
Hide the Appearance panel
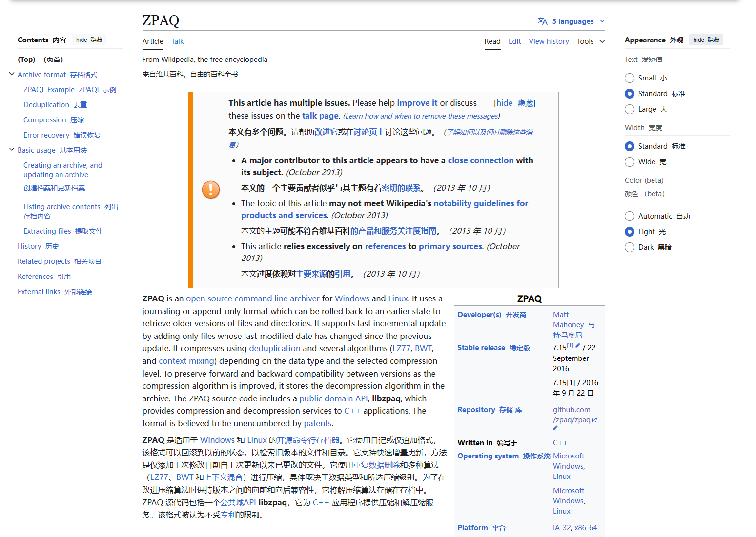point(706,40)
